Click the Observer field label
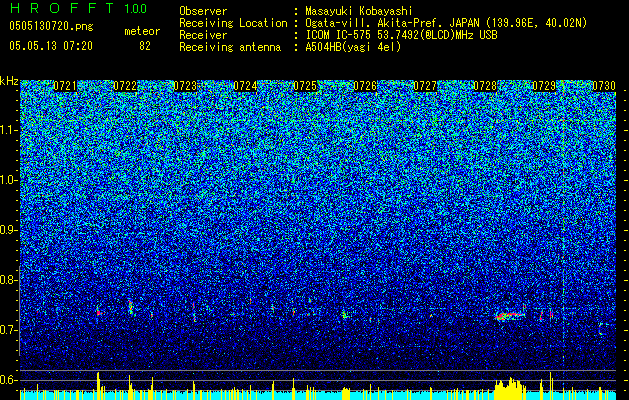 (x=203, y=11)
